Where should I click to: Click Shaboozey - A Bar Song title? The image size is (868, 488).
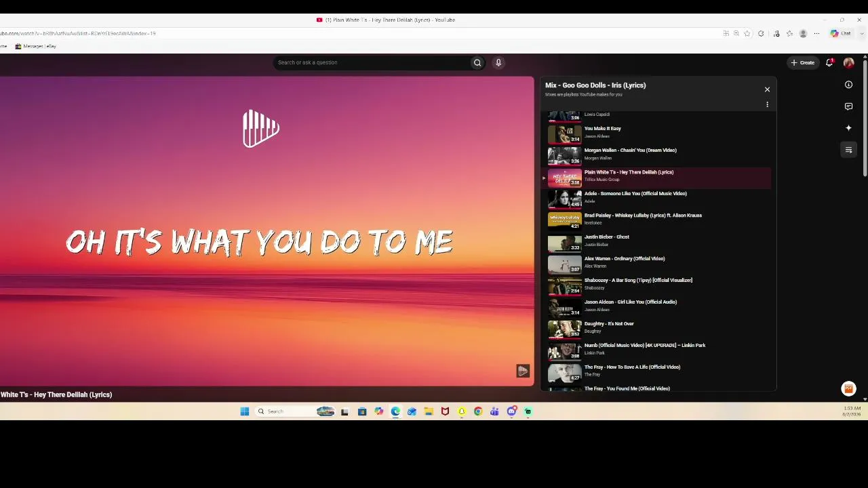638,281
